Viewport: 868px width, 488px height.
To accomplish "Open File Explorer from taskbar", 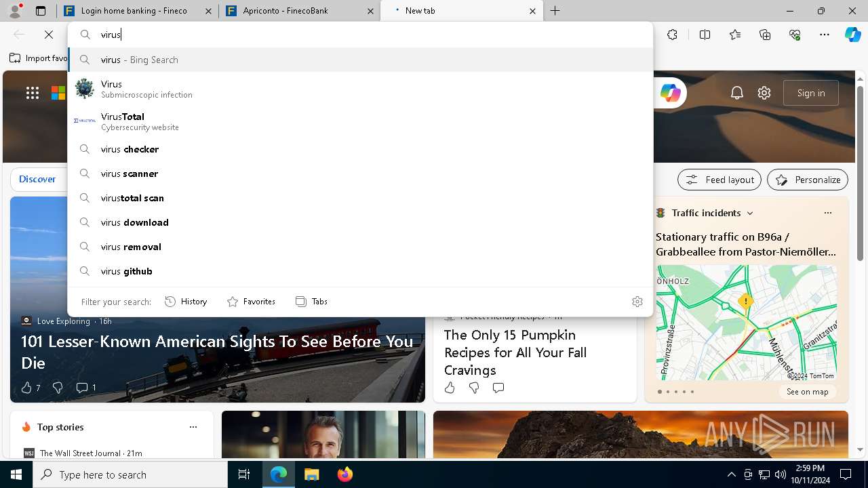I will [x=311, y=474].
